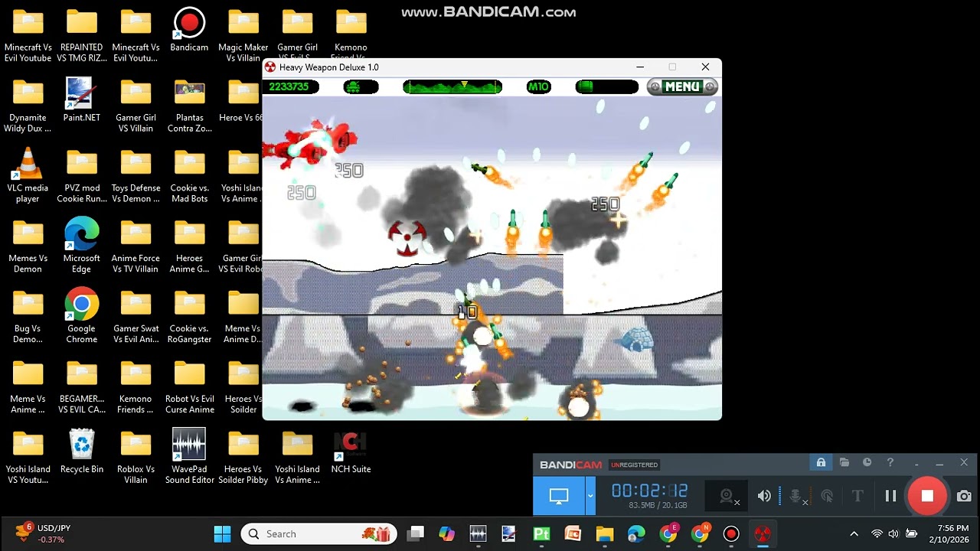This screenshot has width=980, height=551.
Task: Open File Explorer from the taskbar
Action: [605, 534]
